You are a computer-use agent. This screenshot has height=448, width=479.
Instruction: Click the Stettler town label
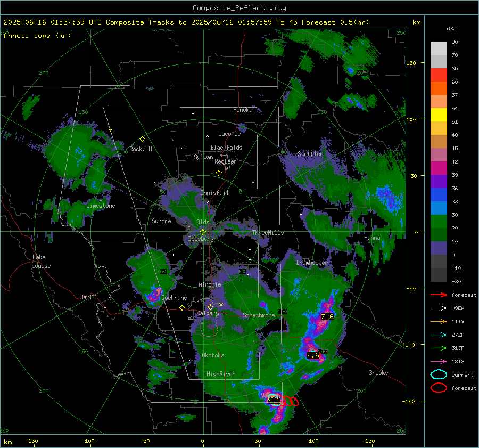[x=310, y=154]
